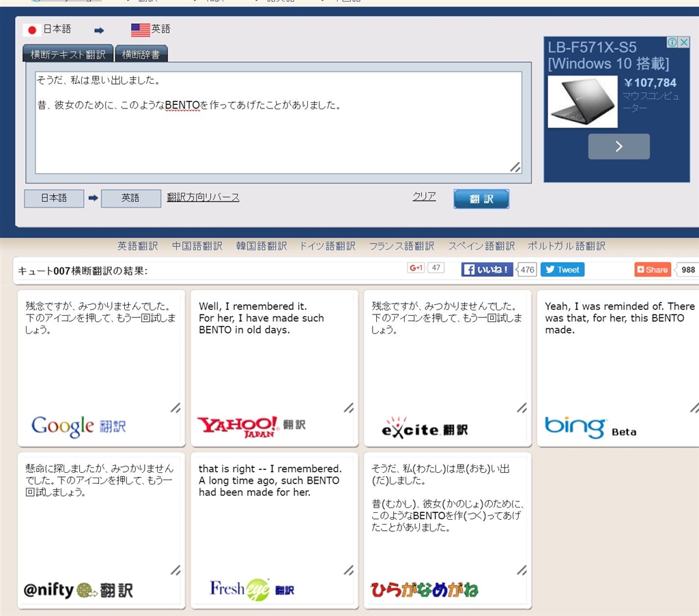
Task: Click the blue 翻訳 translate button
Action: point(481,199)
